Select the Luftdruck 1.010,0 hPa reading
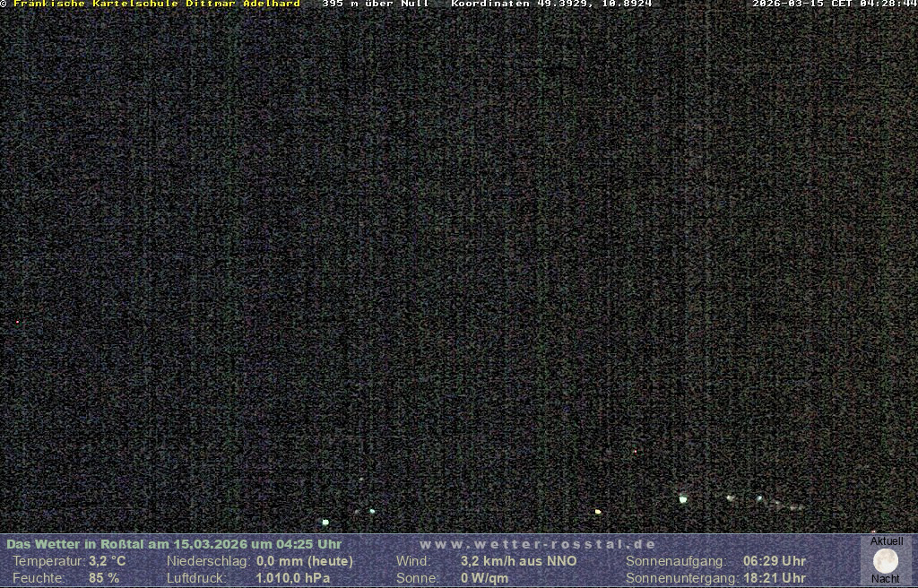This screenshot has height=588, width=918. [286, 578]
